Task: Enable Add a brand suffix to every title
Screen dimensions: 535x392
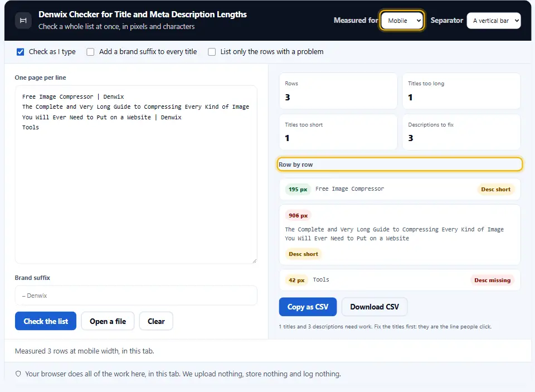Action: click(90, 52)
